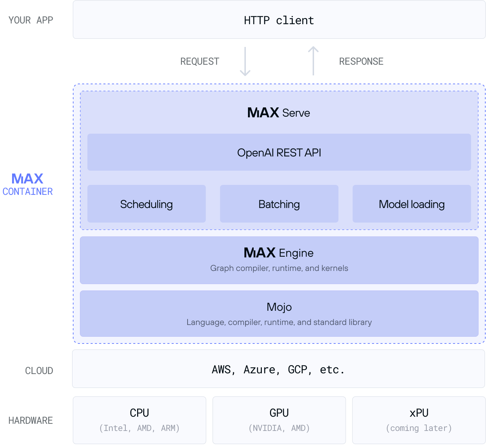Screen dimensions: 486x448
Task: Select the OpenAI REST API block
Action: 279,152
